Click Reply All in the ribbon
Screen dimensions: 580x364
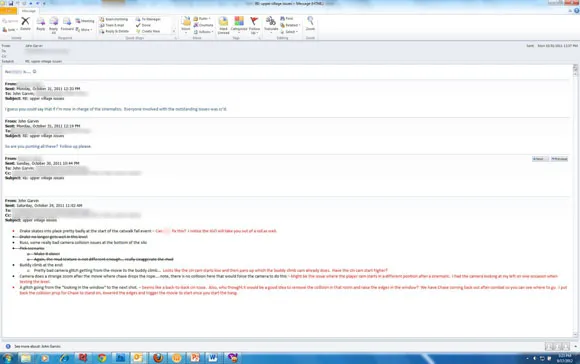tap(54, 25)
